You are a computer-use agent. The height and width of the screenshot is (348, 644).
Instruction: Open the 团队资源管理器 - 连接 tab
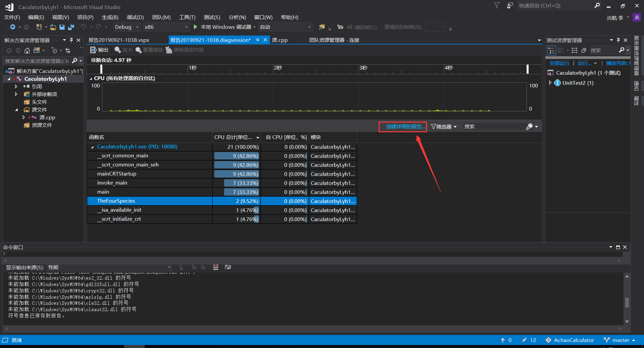[334, 40]
